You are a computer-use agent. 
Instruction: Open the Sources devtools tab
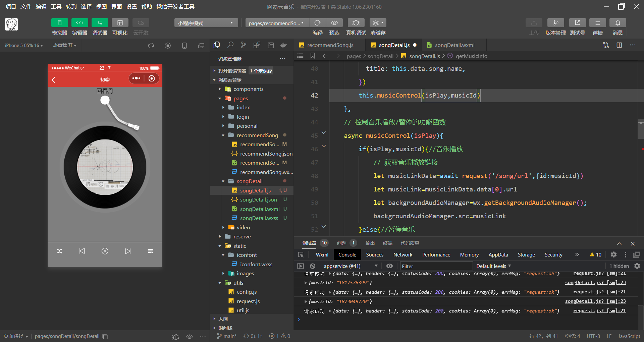pos(375,255)
